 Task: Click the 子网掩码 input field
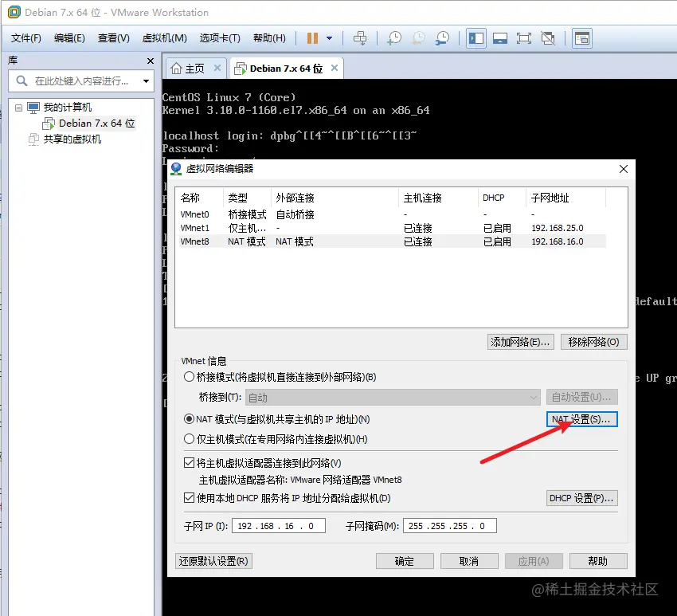point(449,526)
